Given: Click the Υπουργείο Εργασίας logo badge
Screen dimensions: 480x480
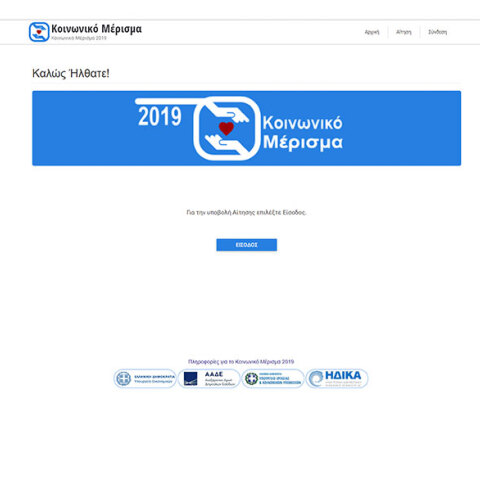Looking at the screenshot, I should pyautogui.click(x=273, y=378).
